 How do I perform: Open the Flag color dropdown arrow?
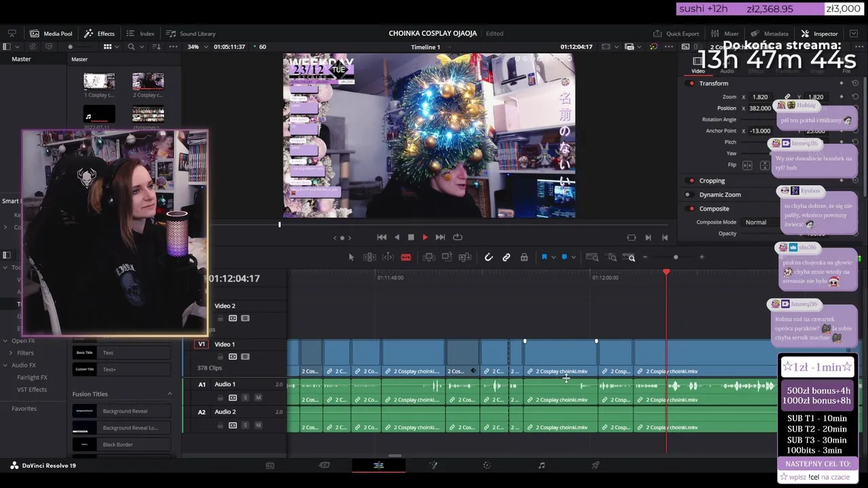(553, 258)
